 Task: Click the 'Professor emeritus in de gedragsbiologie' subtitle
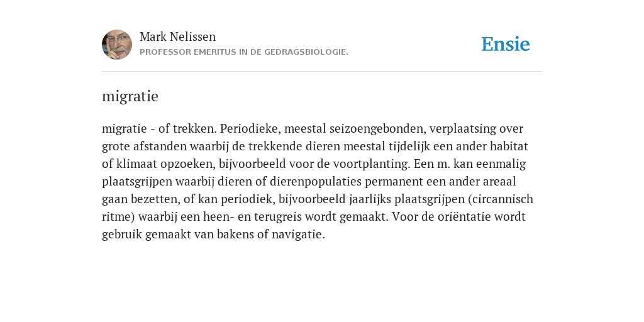[x=244, y=52]
